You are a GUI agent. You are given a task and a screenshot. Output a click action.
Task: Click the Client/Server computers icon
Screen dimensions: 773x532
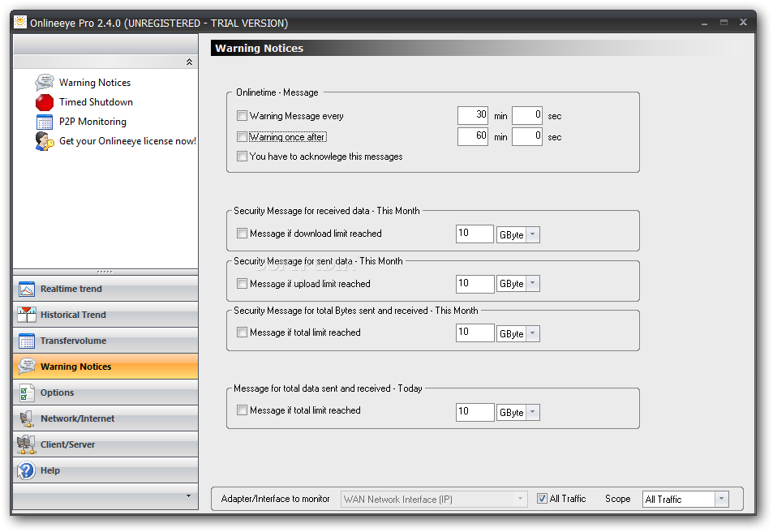(27, 444)
